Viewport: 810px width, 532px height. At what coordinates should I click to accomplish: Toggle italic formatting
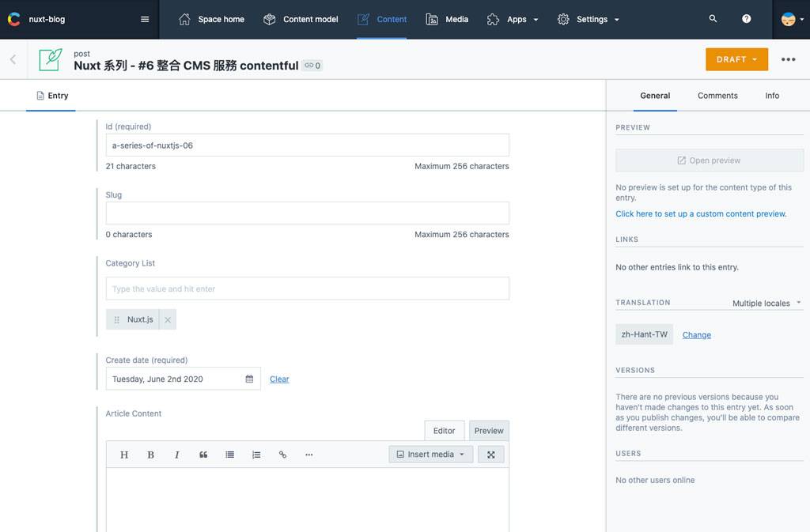(x=176, y=455)
